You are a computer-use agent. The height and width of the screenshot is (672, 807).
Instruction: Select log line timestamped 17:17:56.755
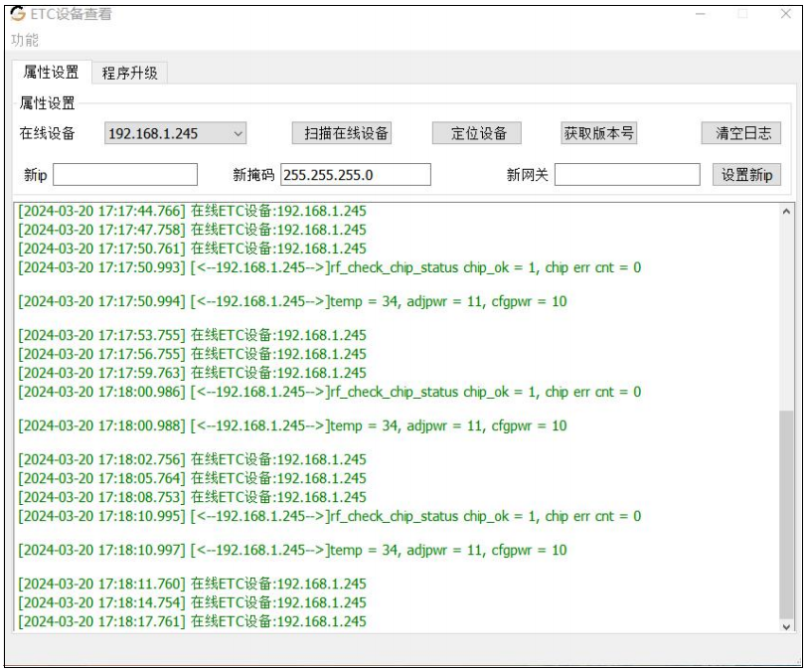[x=193, y=354]
